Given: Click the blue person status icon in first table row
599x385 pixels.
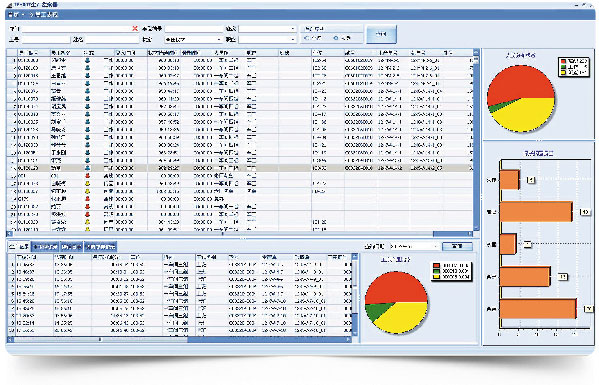Looking at the screenshot, I should coord(87,60).
